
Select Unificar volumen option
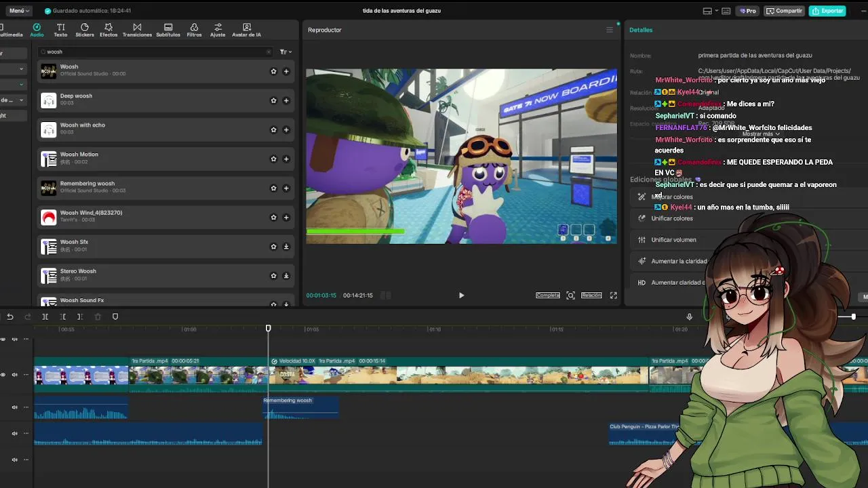[673, 240]
